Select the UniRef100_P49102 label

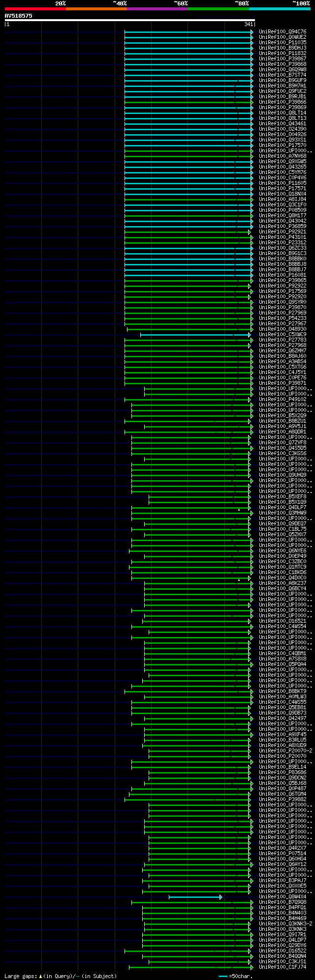[x=283, y=400]
